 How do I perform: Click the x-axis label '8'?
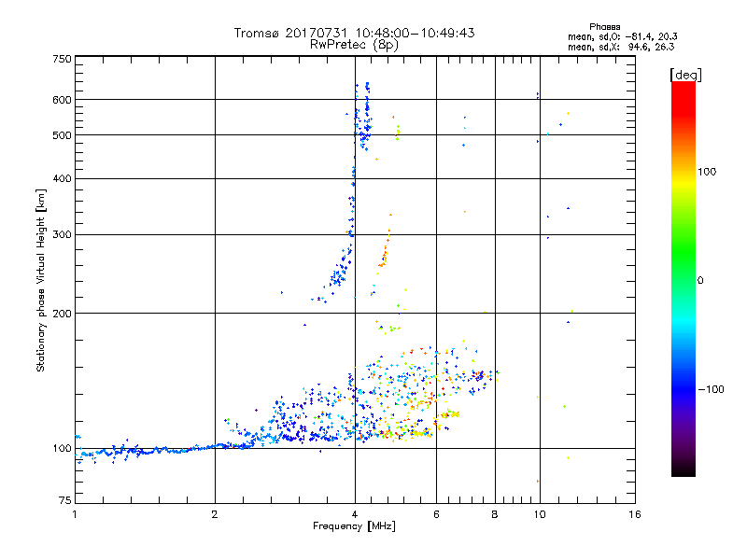point(495,514)
